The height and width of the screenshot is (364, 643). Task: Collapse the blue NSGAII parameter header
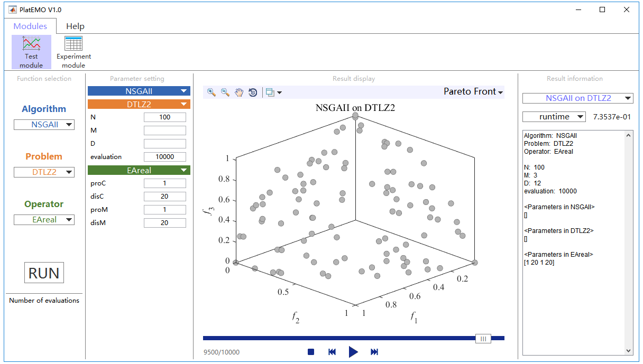tap(139, 91)
